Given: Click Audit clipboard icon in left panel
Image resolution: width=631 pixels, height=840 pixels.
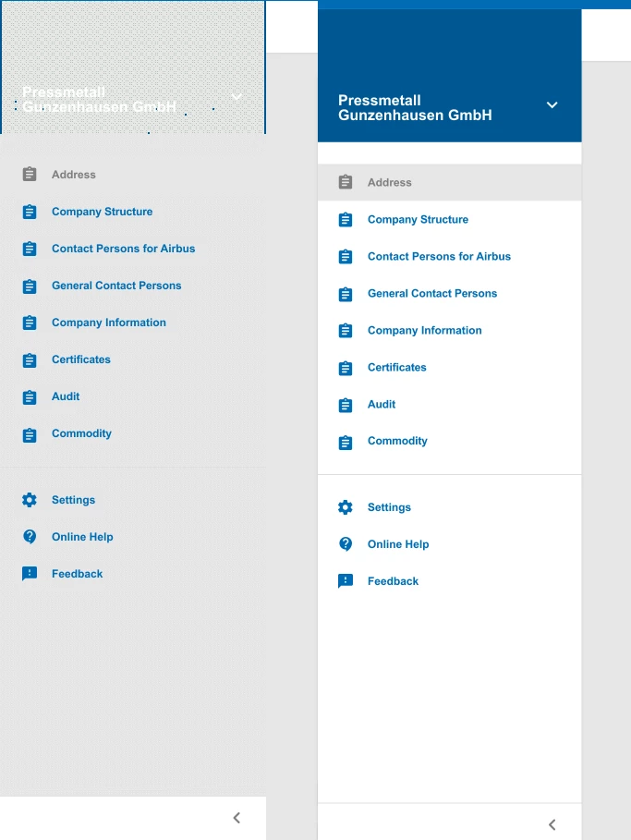Looking at the screenshot, I should coord(30,397).
